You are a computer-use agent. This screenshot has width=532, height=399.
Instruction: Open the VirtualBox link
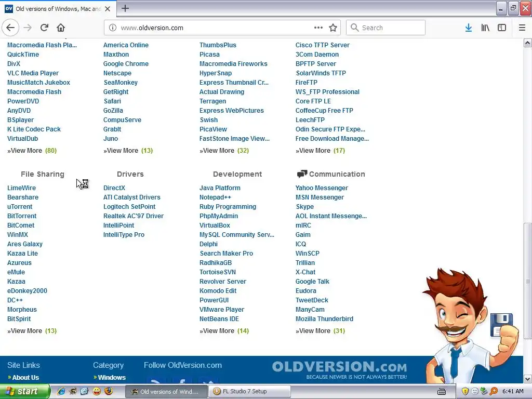tap(215, 225)
